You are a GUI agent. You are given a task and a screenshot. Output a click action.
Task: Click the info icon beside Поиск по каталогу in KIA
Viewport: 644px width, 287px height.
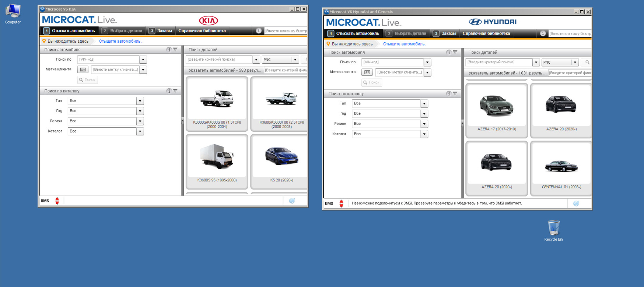point(169,91)
